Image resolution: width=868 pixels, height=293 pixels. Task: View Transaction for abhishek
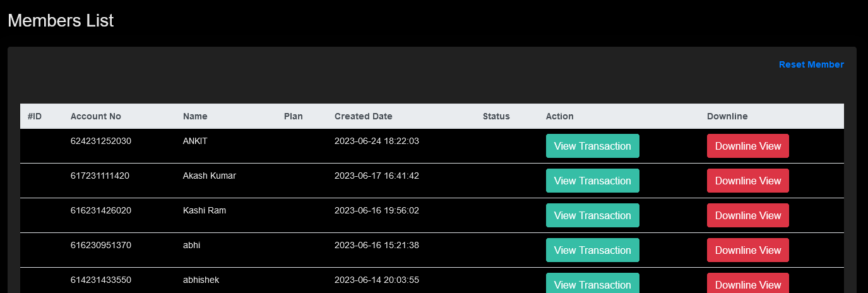click(x=593, y=283)
